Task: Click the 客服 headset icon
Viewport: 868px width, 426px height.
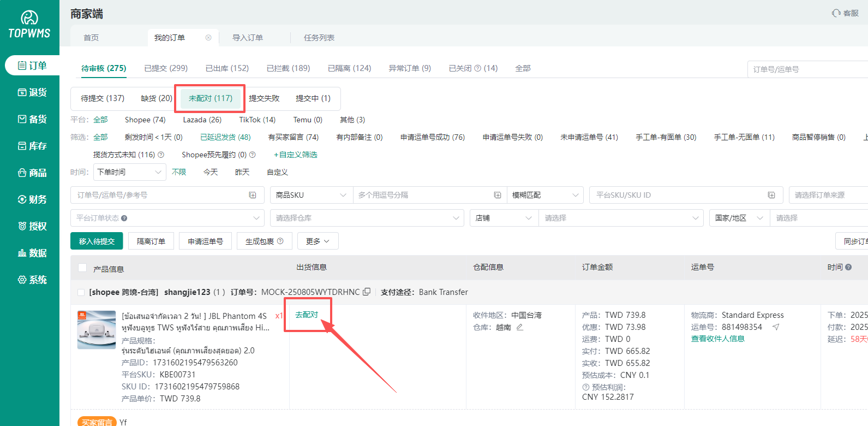Action: click(x=836, y=13)
